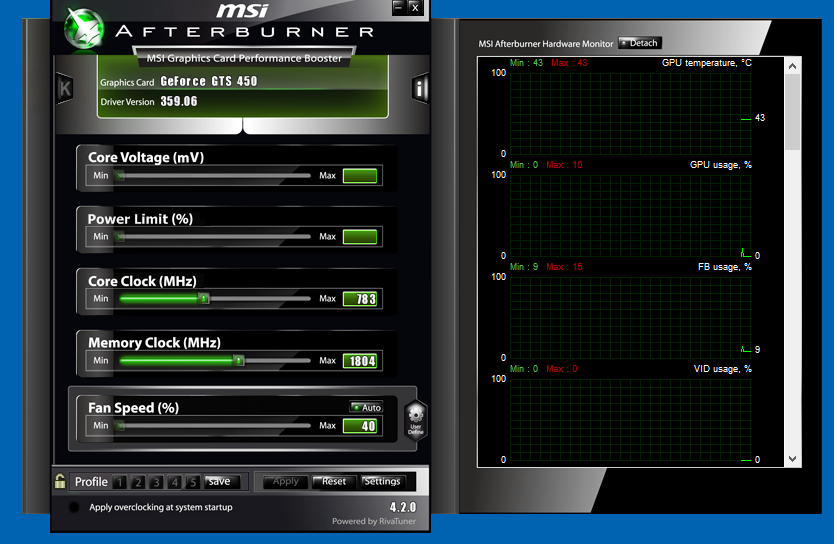
Task: Toggle Apply overclocking at system startup
Action: click(74, 507)
